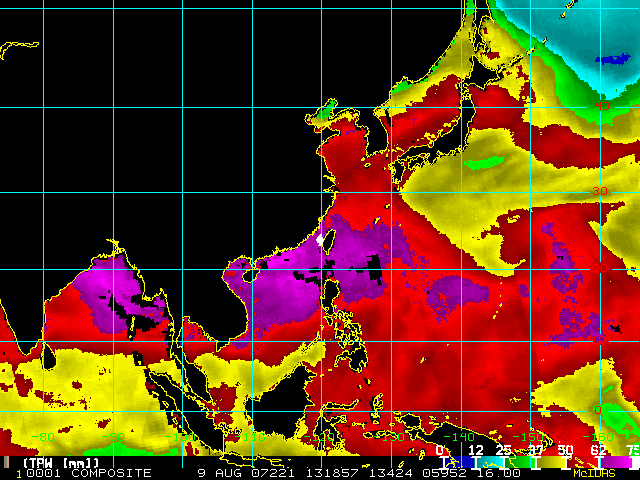Click the small green patch southeast of Japan
The height and width of the screenshot is (480, 640).
[x=485, y=163]
